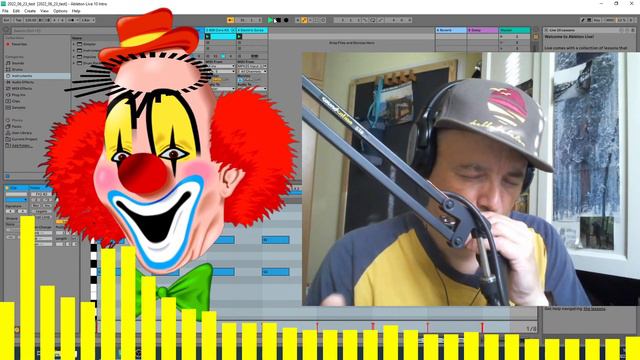Toggle the browser preview headphone button
Screen dimensions: 640x360
click(x=7, y=176)
